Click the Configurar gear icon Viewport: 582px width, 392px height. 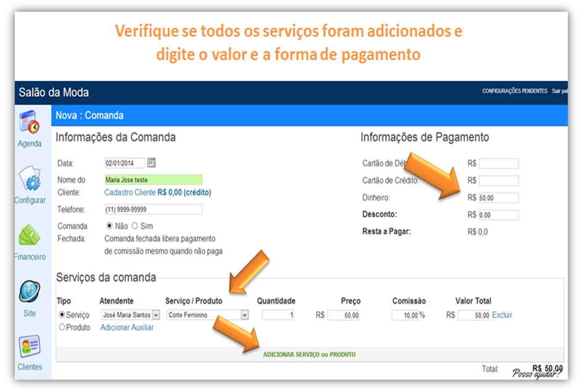click(30, 179)
